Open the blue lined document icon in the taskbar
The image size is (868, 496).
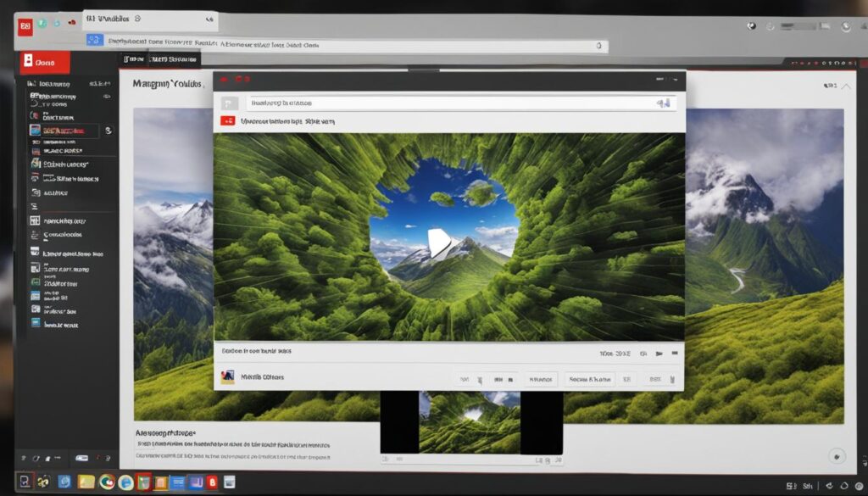178,482
